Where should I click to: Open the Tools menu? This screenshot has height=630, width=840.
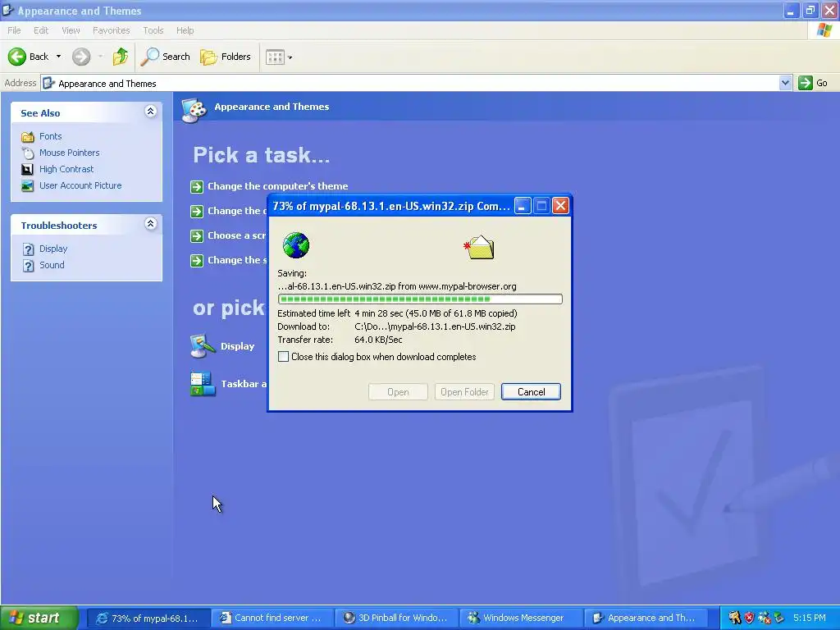153,30
